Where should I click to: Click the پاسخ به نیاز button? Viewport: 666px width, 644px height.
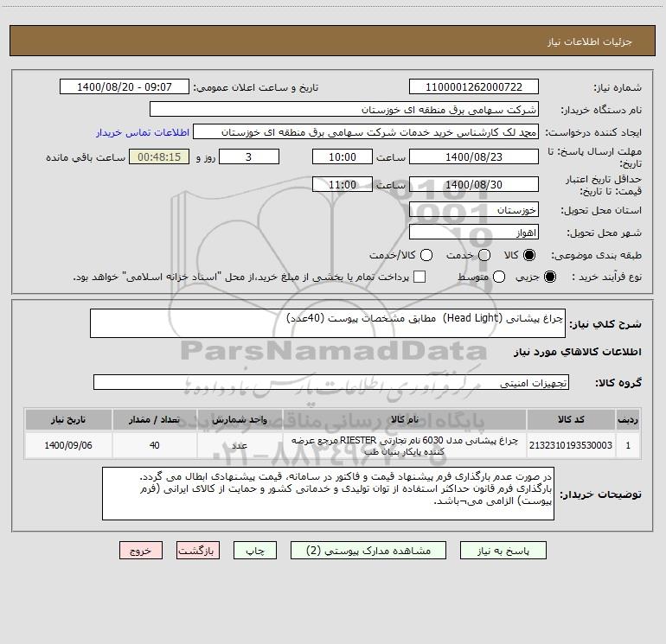[503, 551]
